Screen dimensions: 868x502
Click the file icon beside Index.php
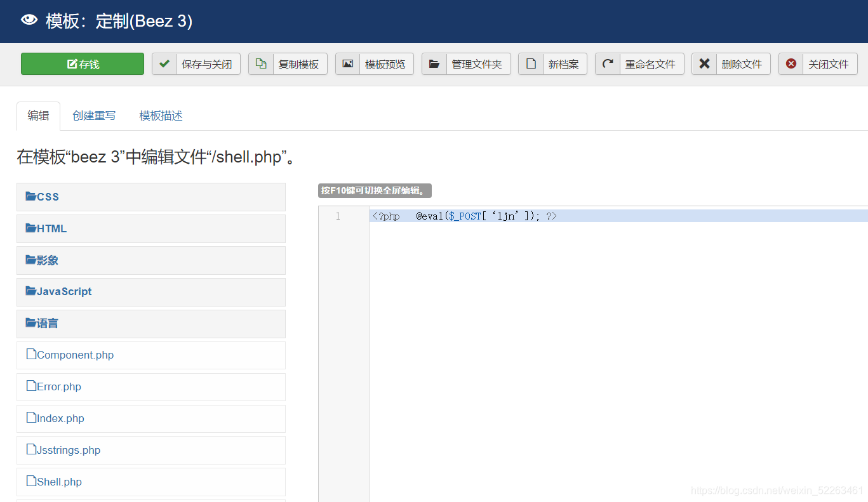(x=31, y=418)
